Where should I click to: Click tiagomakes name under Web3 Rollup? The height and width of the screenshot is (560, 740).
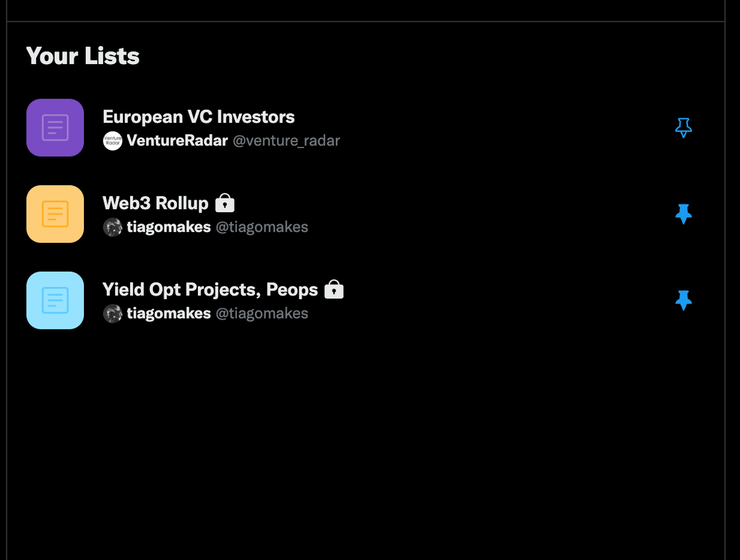point(168,227)
